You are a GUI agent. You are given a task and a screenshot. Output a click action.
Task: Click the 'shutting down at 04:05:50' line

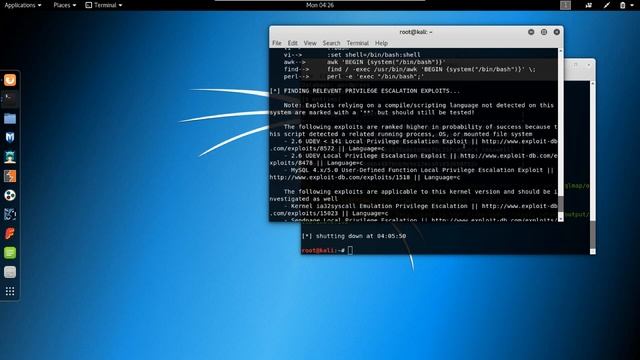click(353, 236)
